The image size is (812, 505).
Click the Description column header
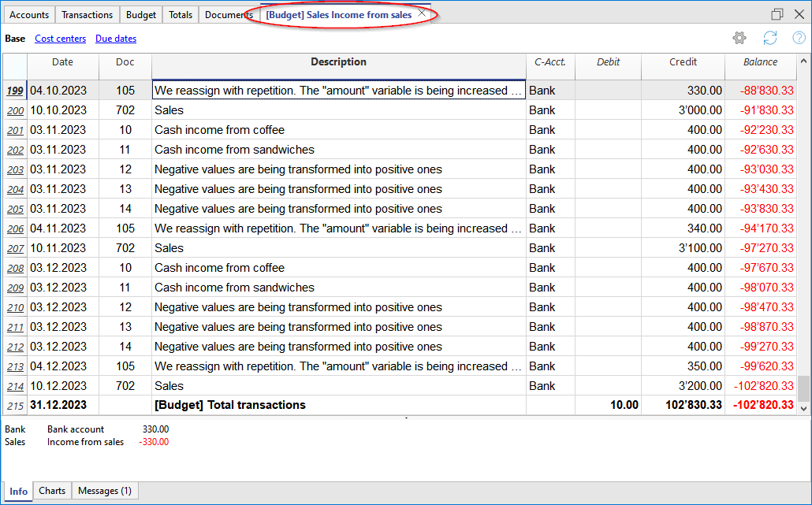pos(338,62)
